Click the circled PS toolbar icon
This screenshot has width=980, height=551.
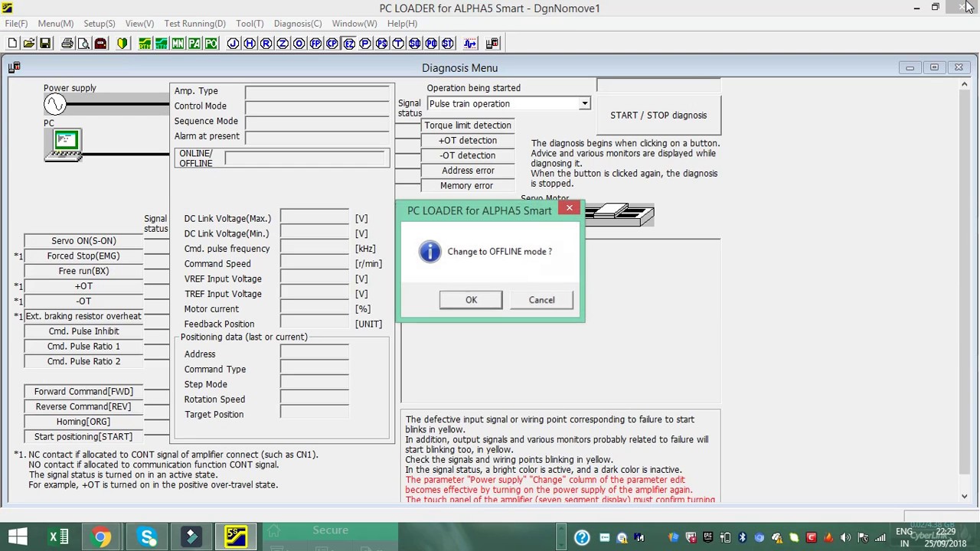tap(382, 44)
